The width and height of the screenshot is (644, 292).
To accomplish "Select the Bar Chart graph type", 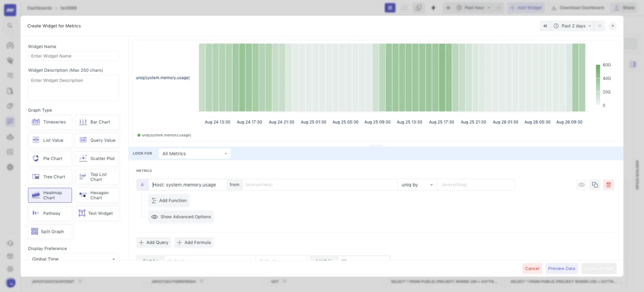I will 97,122.
